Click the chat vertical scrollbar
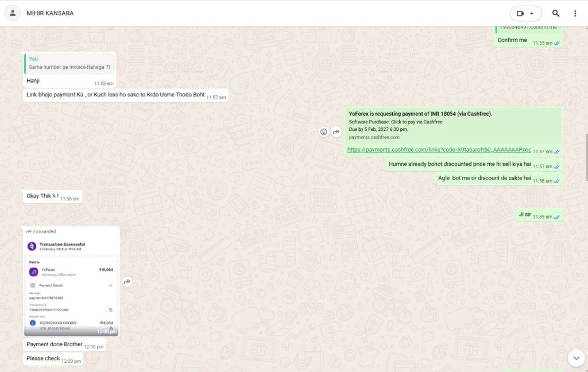The image size is (588, 372). point(586,155)
